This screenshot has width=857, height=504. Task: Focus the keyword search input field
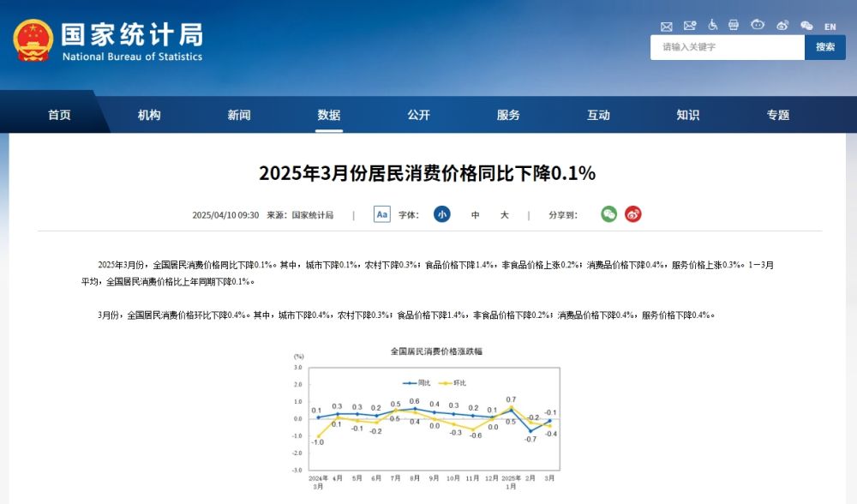[x=727, y=47]
